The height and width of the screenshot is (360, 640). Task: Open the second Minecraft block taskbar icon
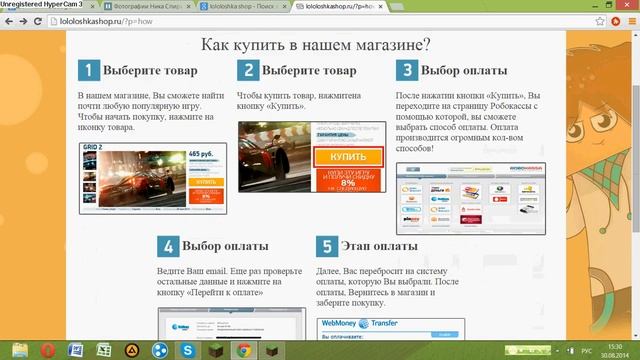click(x=272, y=350)
